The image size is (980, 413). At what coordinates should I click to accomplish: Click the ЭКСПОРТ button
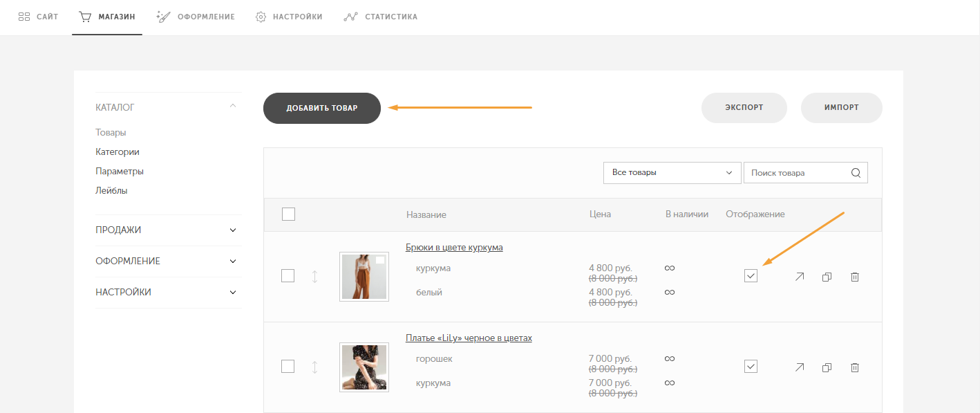coord(744,108)
